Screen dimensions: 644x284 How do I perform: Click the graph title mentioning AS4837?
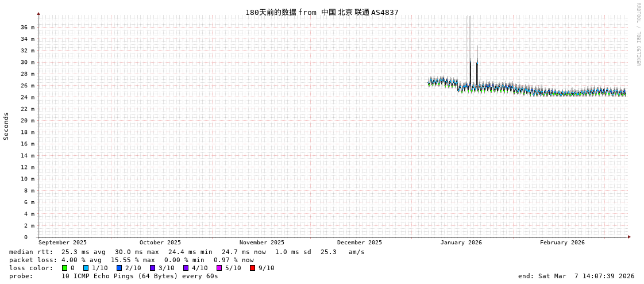322,12
